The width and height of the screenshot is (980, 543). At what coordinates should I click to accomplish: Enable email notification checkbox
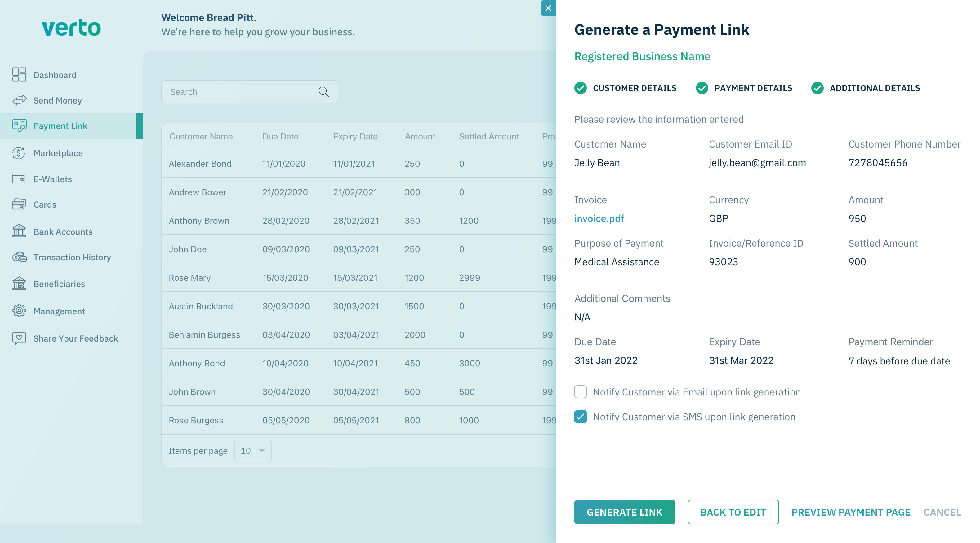pyautogui.click(x=580, y=392)
